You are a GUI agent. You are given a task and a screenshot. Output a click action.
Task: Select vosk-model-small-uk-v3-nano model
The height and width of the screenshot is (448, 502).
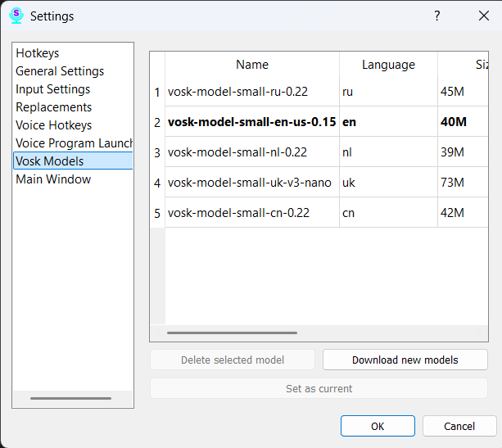[x=252, y=183]
